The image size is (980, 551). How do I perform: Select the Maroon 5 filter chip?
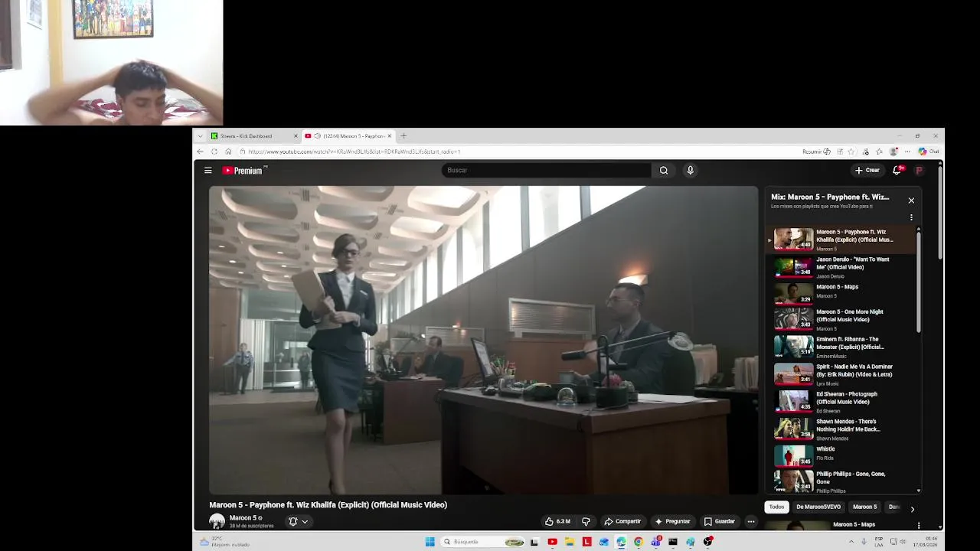pos(864,507)
